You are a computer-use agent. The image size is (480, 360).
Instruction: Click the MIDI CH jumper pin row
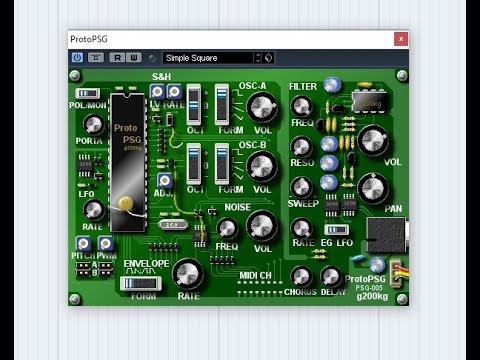[260, 288]
